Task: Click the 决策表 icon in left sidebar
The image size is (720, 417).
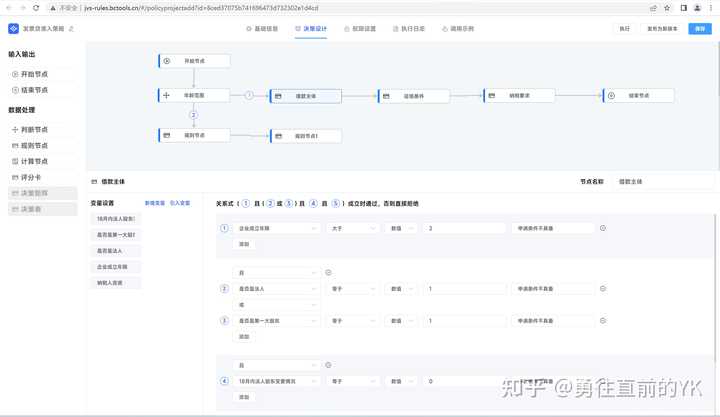Action: 15,209
